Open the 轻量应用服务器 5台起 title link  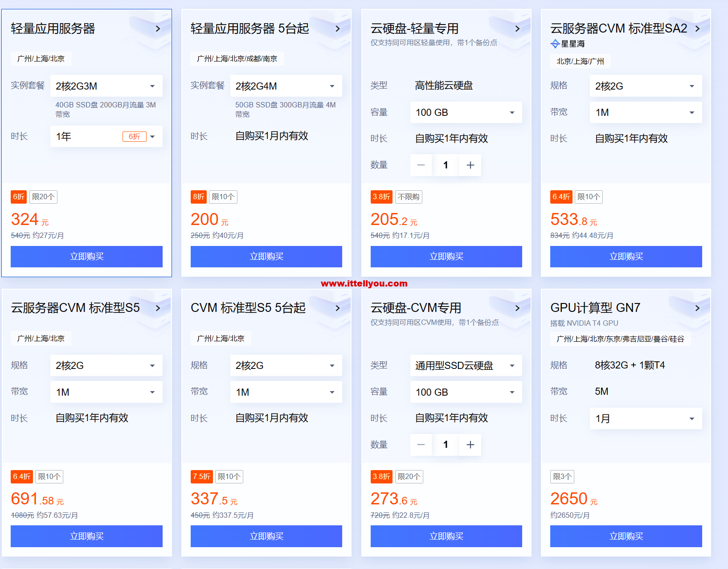[250, 29]
